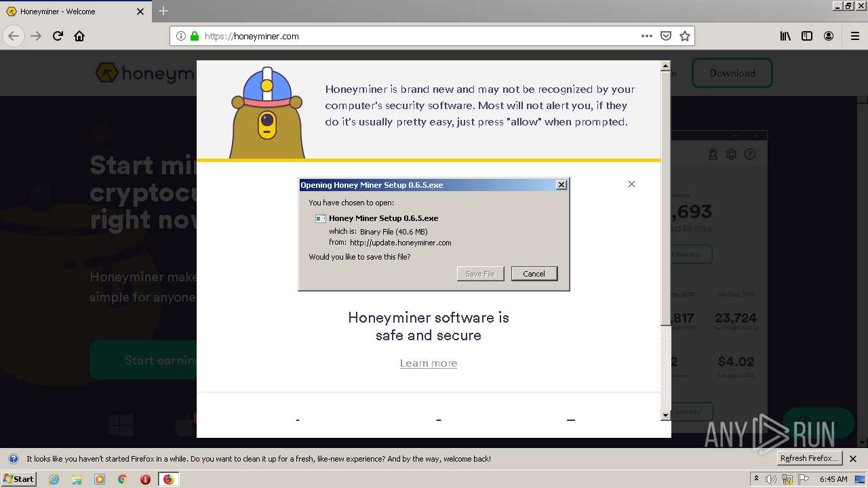Viewport: 868px width, 488px height.
Task: Click the volume speaker tray icon
Action: pos(772,479)
